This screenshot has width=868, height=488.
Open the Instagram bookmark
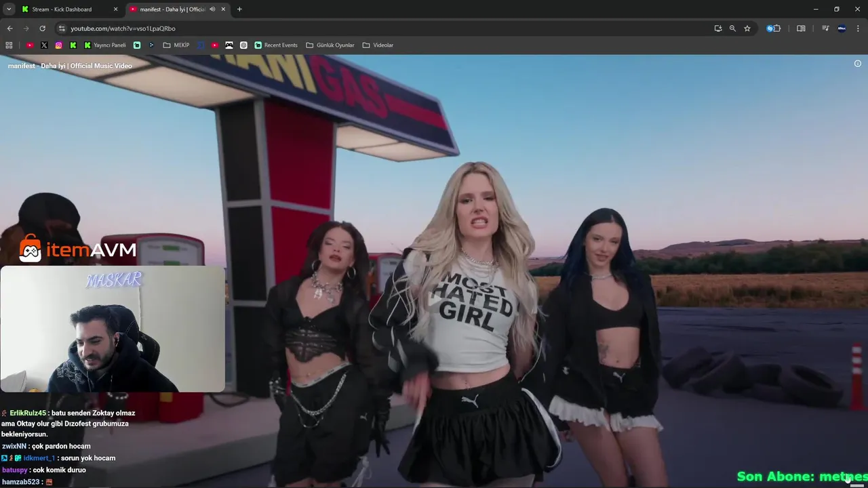click(x=58, y=45)
